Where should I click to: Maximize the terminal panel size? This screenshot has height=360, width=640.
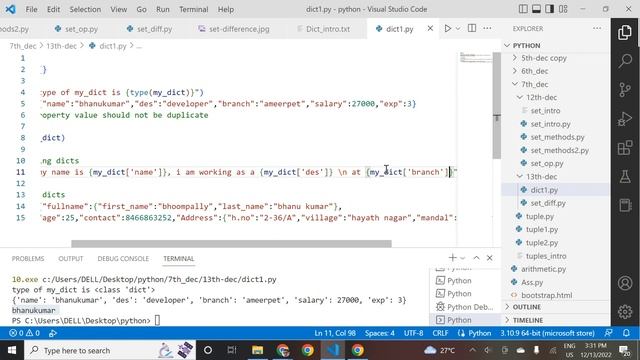tap(476, 258)
